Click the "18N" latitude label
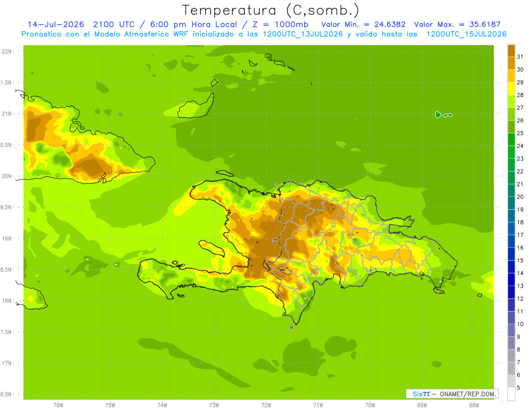 (x=7, y=301)
